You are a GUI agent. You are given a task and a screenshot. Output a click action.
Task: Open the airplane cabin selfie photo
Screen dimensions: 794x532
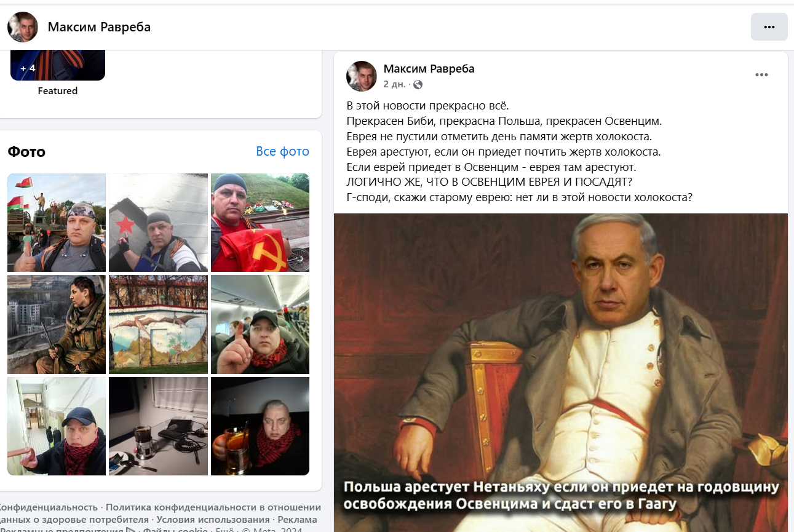coord(260,324)
